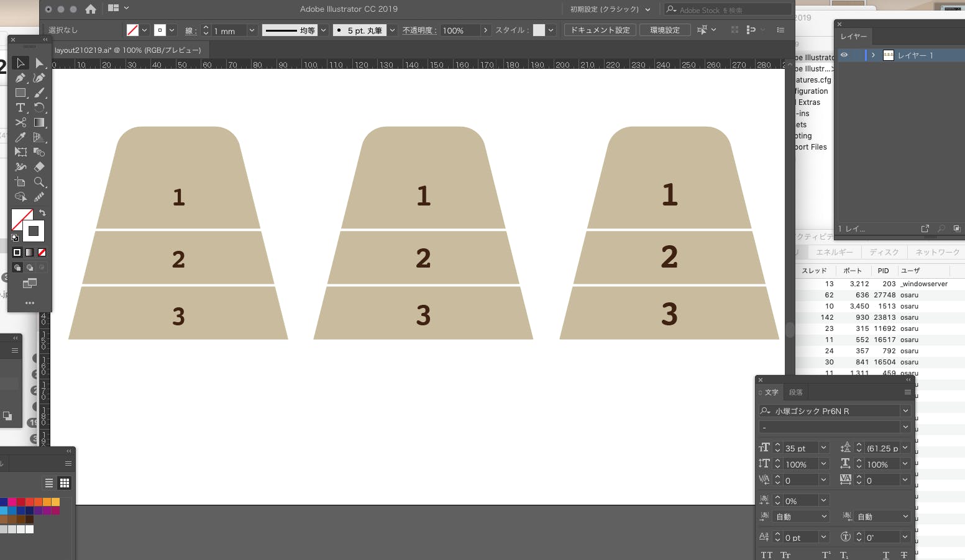Open the 小塚ゴシック font family dropdown
The image size is (965, 560).
click(x=905, y=411)
